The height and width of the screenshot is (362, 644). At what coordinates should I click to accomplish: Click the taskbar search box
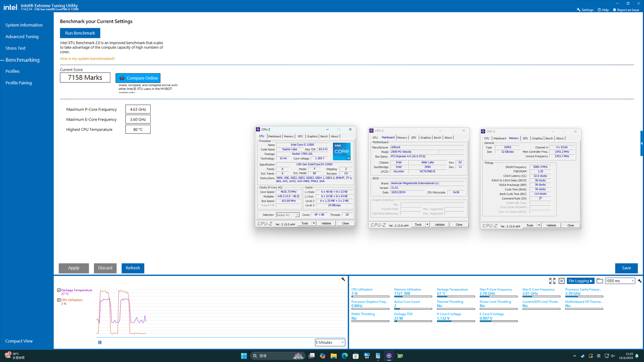[278, 356]
